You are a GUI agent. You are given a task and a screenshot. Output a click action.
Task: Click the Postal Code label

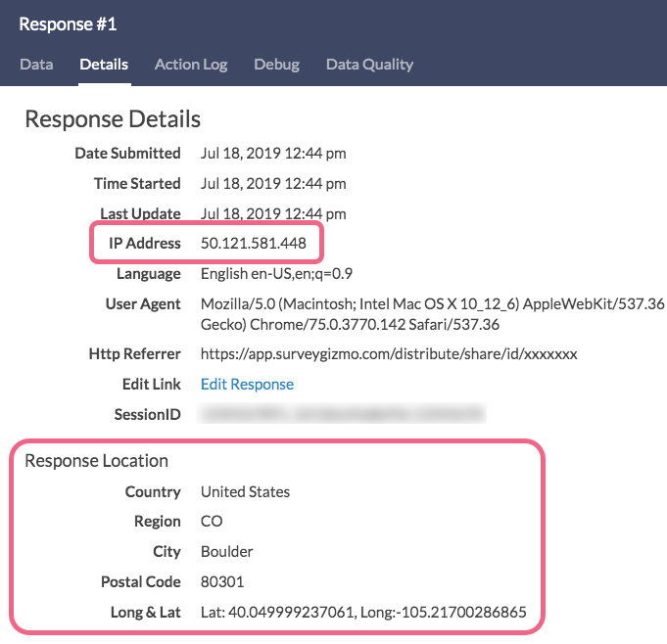[141, 582]
